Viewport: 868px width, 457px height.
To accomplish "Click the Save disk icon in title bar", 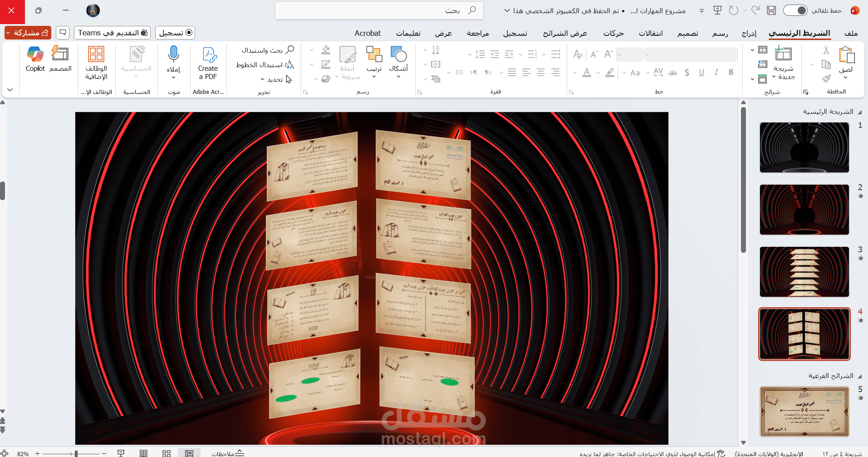I will [x=771, y=10].
